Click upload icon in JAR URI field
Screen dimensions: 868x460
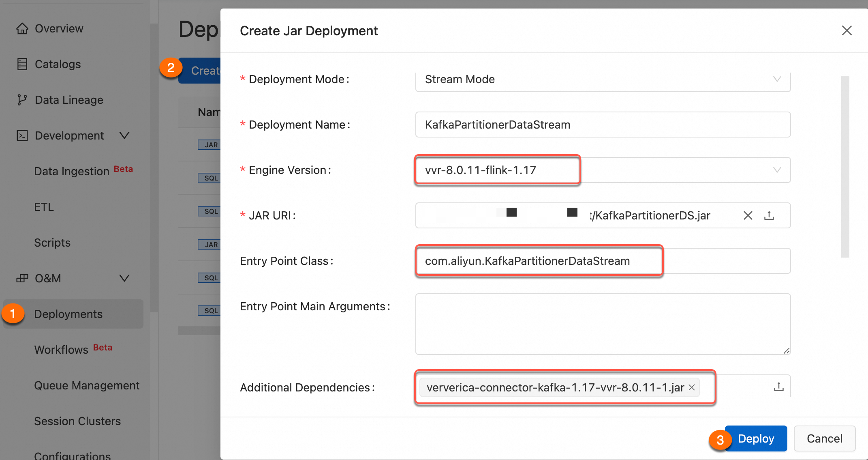[x=769, y=215]
